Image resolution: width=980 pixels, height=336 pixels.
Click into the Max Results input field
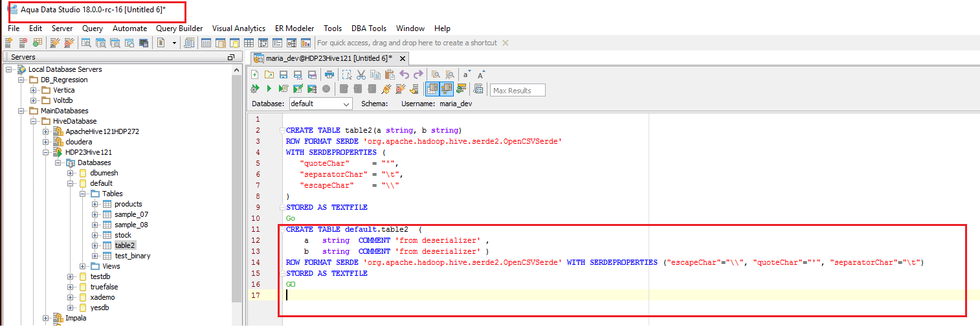518,90
